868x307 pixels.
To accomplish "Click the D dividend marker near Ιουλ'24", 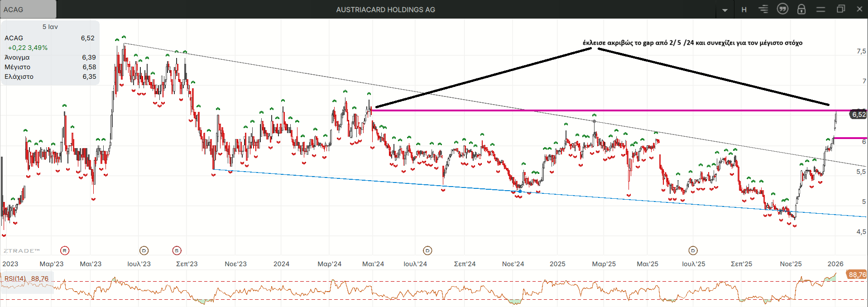I will (x=427, y=250).
